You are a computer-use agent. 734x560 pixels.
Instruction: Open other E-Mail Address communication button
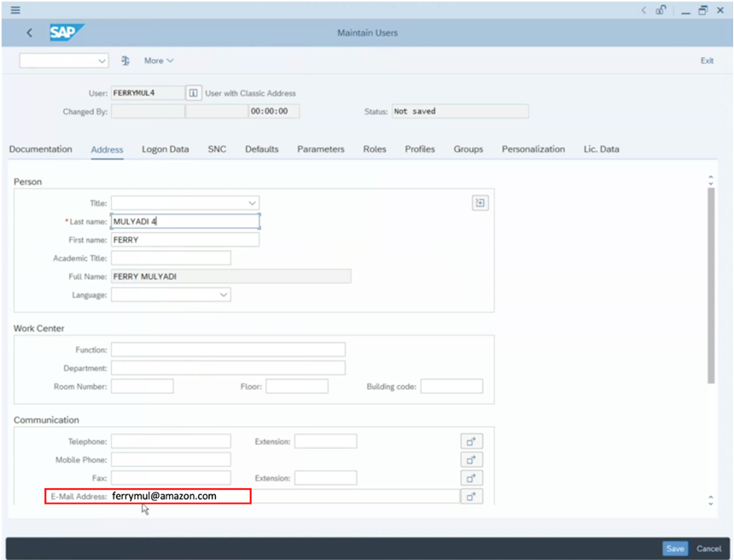point(471,496)
